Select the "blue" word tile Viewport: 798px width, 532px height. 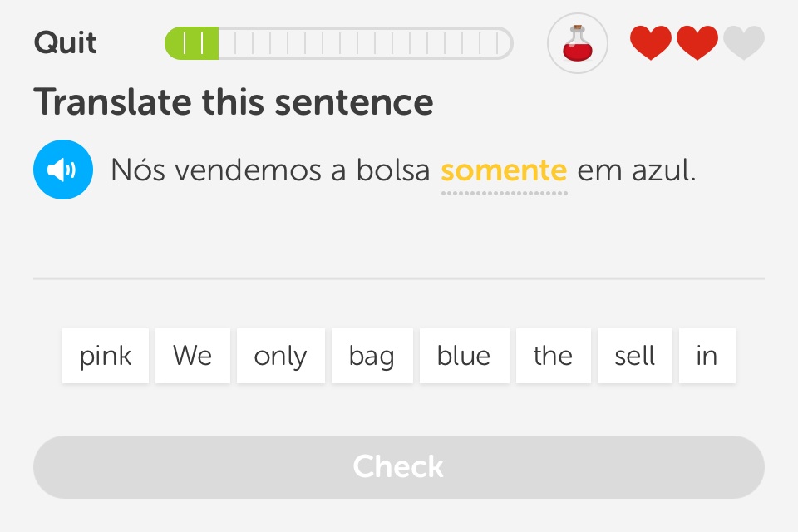[x=464, y=356]
